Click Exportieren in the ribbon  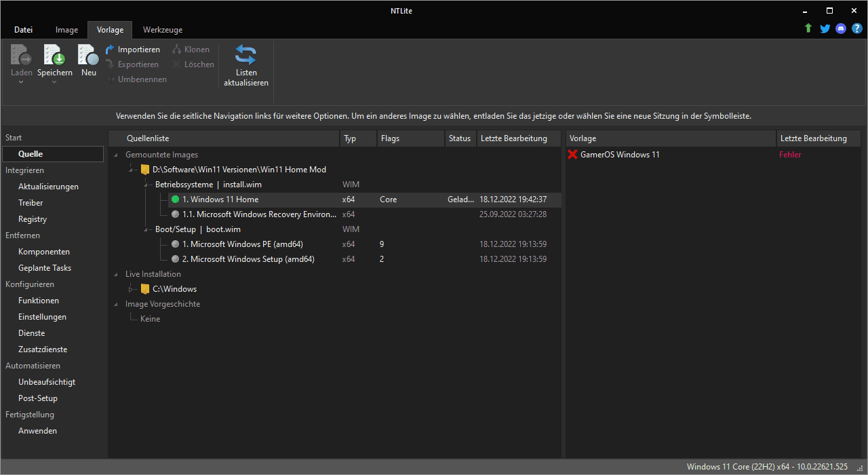click(x=132, y=64)
